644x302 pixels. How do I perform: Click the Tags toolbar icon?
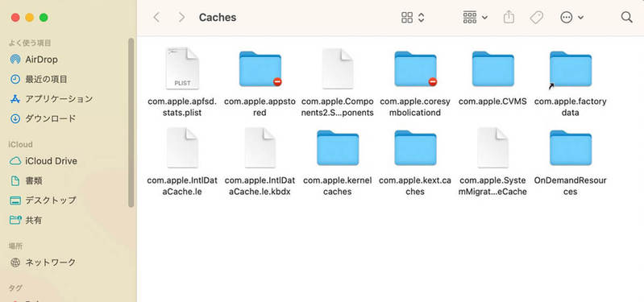coord(536,17)
